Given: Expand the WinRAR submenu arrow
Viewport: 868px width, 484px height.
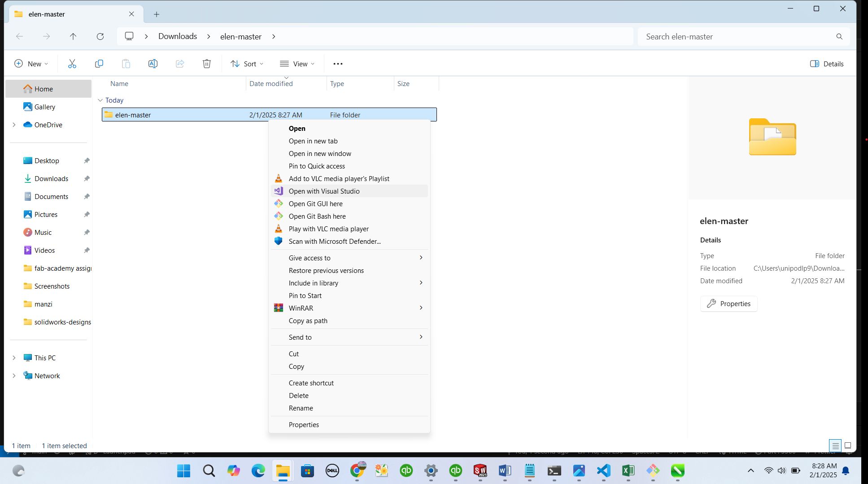Looking at the screenshot, I should [421, 308].
